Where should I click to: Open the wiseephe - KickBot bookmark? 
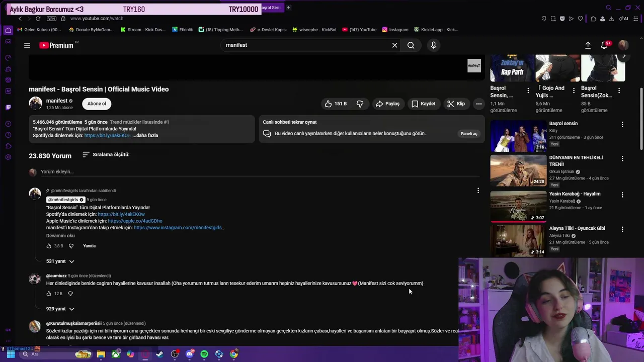coord(314,30)
